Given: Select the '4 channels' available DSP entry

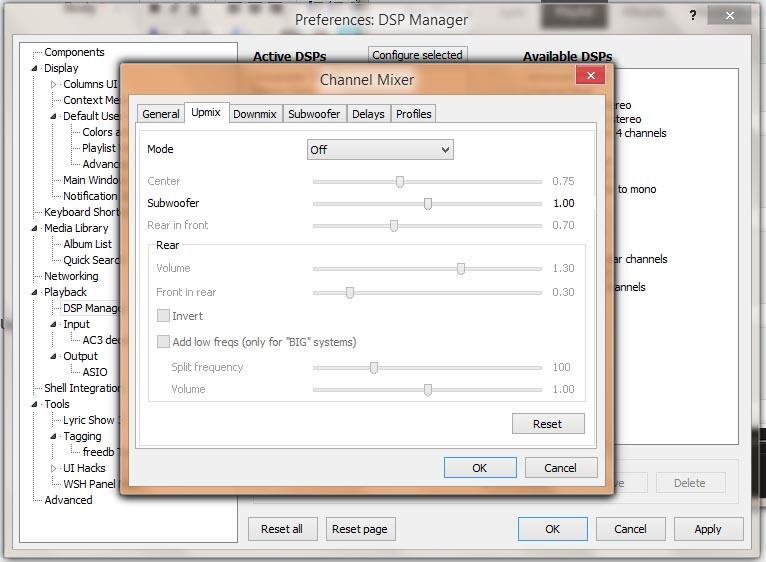Looking at the screenshot, I should click(640, 133).
